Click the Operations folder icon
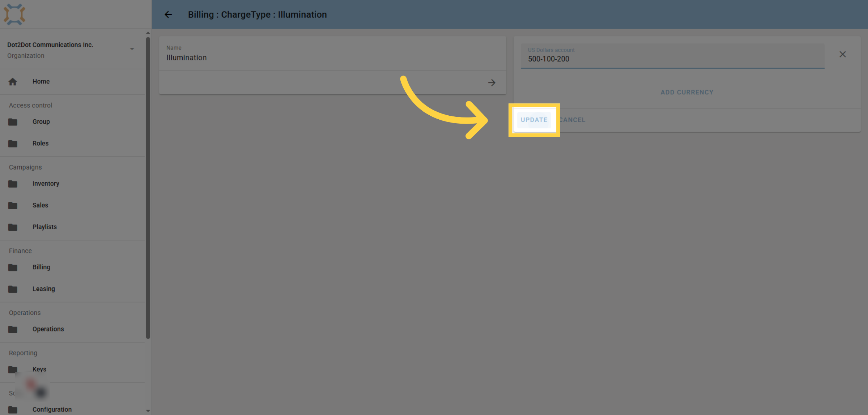868x415 pixels. click(13, 329)
